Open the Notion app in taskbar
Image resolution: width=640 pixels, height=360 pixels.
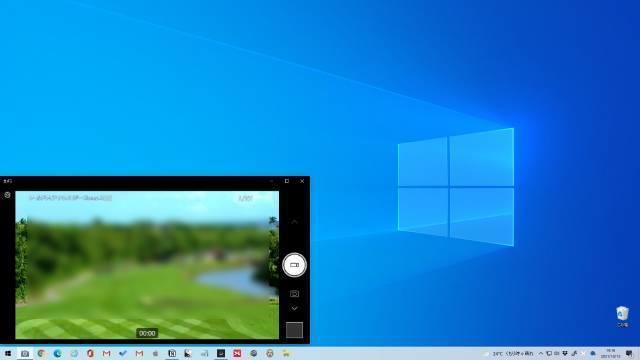pyautogui.click(x=172, y=353)
